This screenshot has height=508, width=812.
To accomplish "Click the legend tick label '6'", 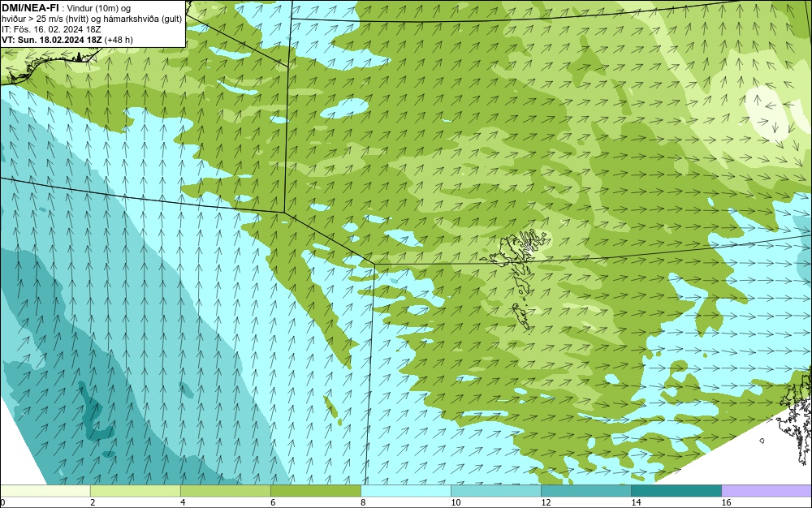I will point(273,502).
